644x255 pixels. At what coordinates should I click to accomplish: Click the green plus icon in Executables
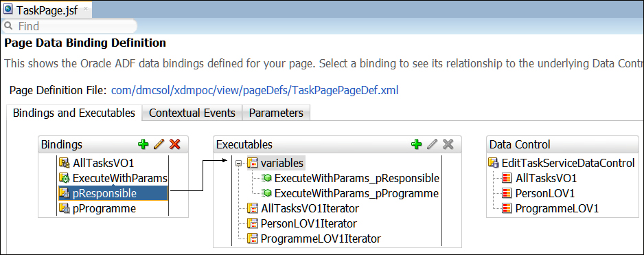point(417,144)
